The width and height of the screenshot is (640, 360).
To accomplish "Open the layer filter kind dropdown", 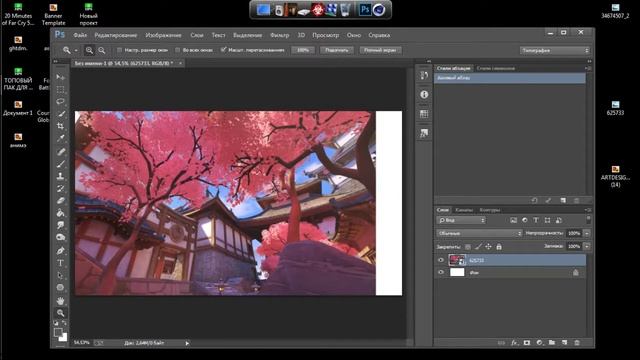I will tap(461, 220).
